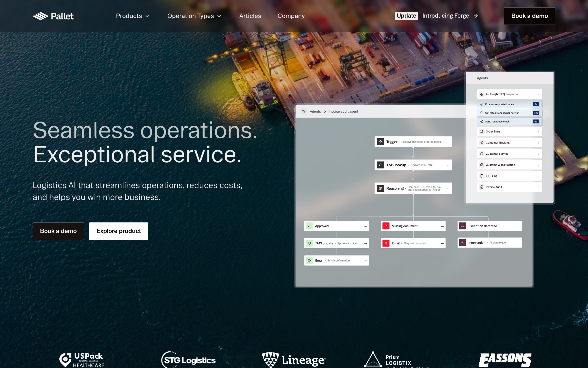
Task: Open Exception detected node options
Action: point(519,226)
